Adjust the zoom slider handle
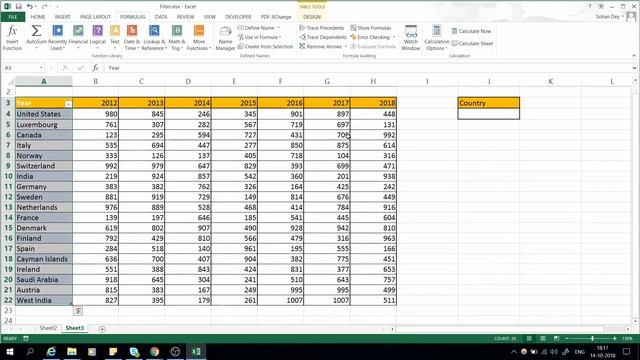The width and height of the screenshot is (640, 360). 592,338
